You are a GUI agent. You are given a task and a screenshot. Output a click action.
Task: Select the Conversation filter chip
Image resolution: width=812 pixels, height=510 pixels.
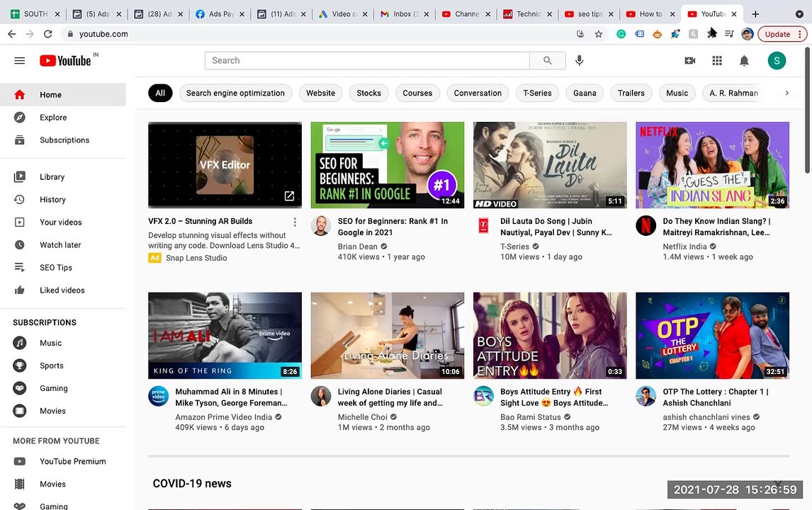[478, 93]
